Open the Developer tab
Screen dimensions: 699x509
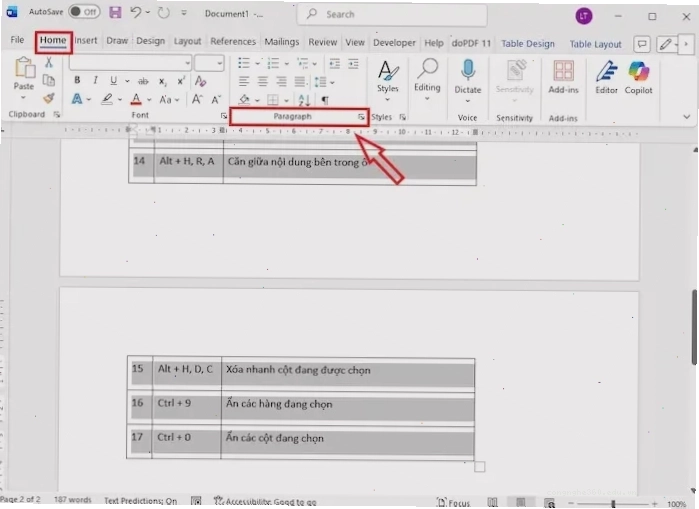(x=394, y=43)
